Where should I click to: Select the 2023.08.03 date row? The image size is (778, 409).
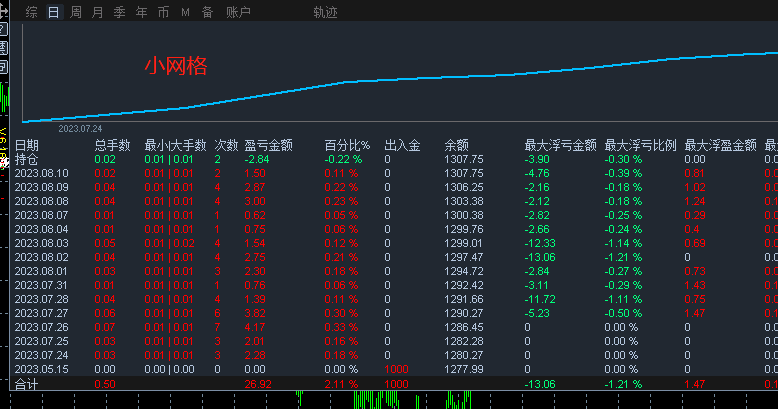tap(393, 243)
